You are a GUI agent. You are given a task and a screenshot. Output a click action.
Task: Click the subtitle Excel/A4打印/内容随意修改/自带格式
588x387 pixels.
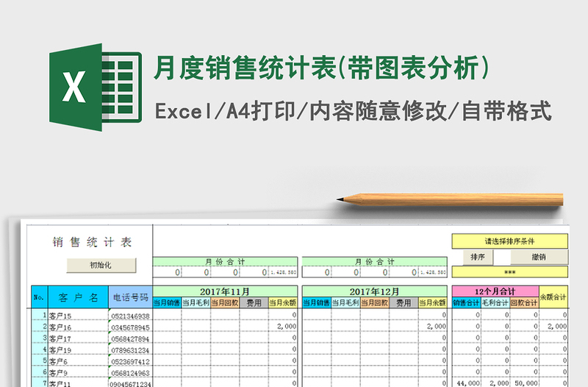click(353, 111)
